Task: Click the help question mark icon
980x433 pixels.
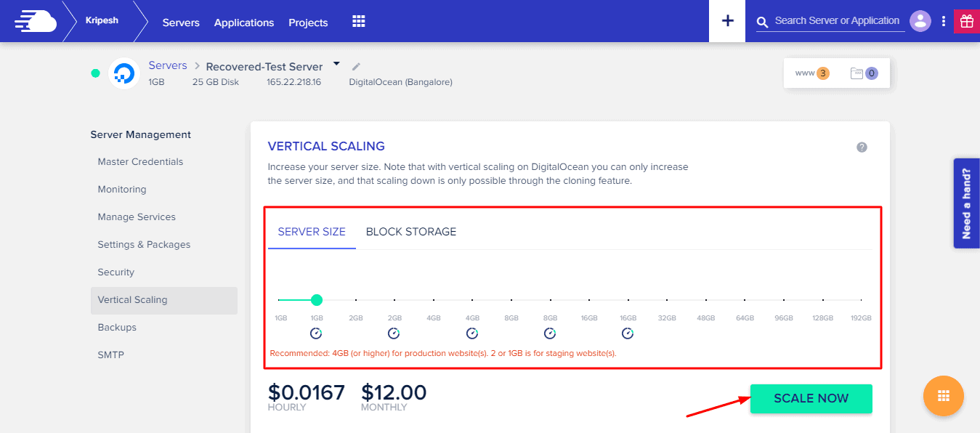Action: click(862, 147)
